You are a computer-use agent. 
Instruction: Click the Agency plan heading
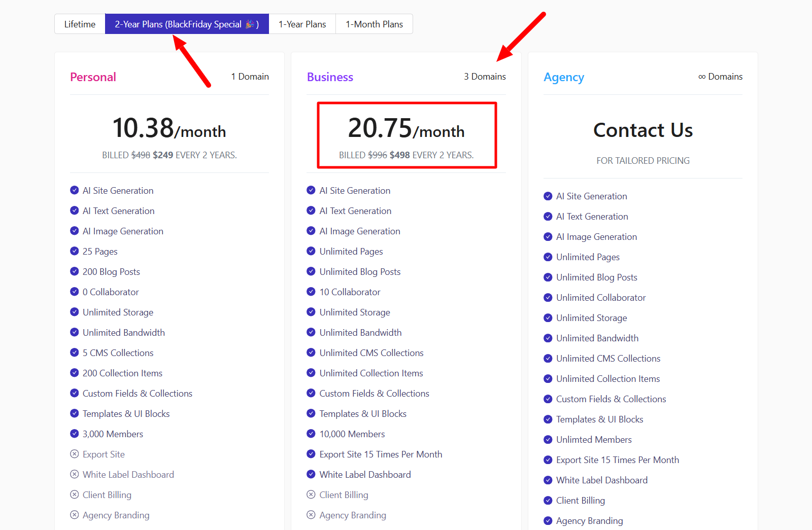(x=563, y=77)
